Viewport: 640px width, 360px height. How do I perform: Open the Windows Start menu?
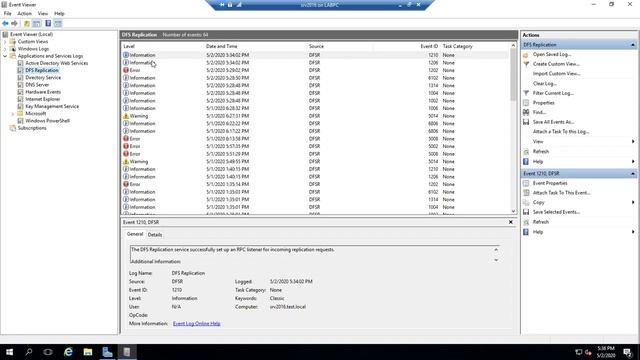pos(9,352)
